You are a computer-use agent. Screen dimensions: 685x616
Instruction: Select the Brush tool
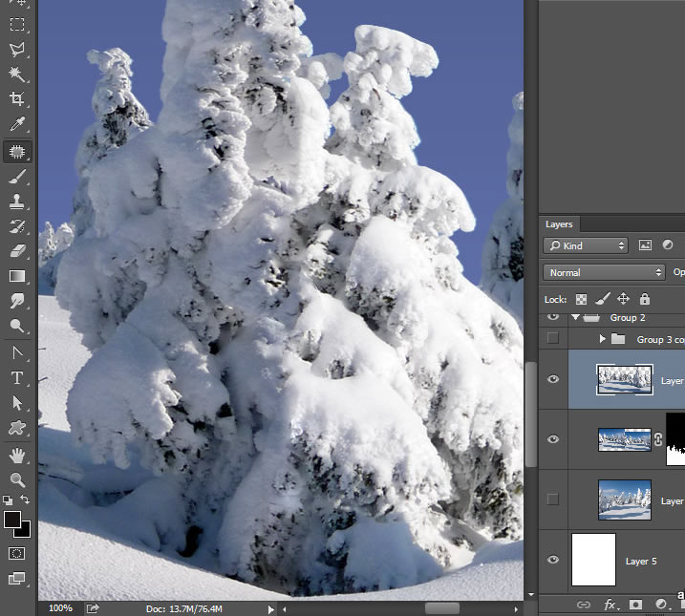(x=17, y=177)
